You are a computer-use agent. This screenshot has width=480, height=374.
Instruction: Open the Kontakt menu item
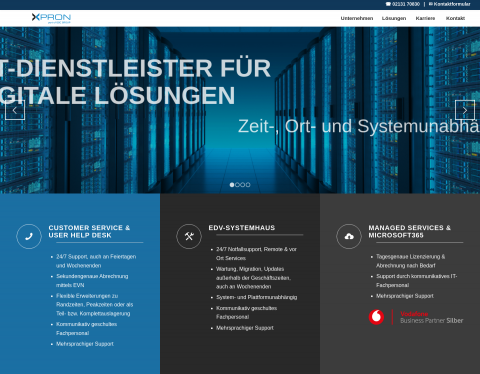(x=455, y=18)
